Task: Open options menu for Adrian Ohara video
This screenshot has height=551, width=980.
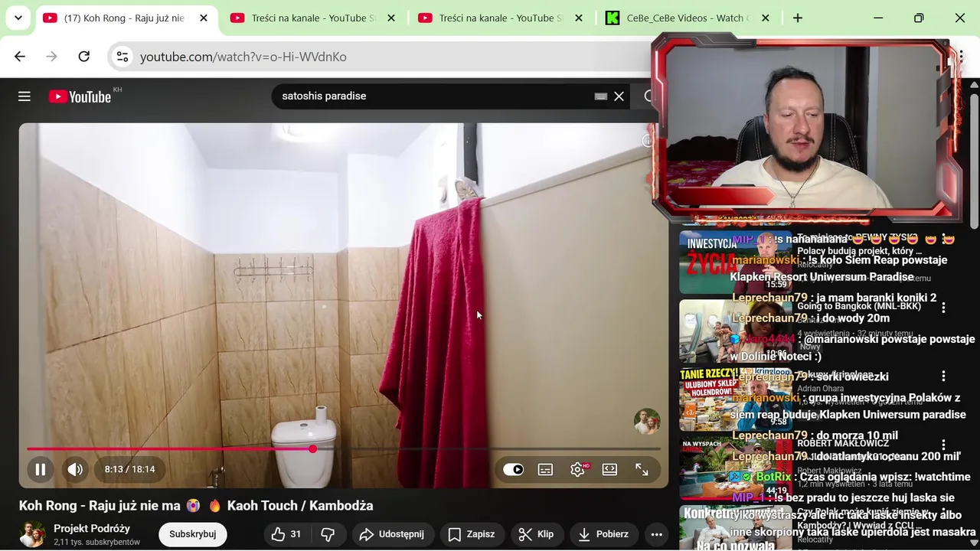Action: (x=943, y=376)
